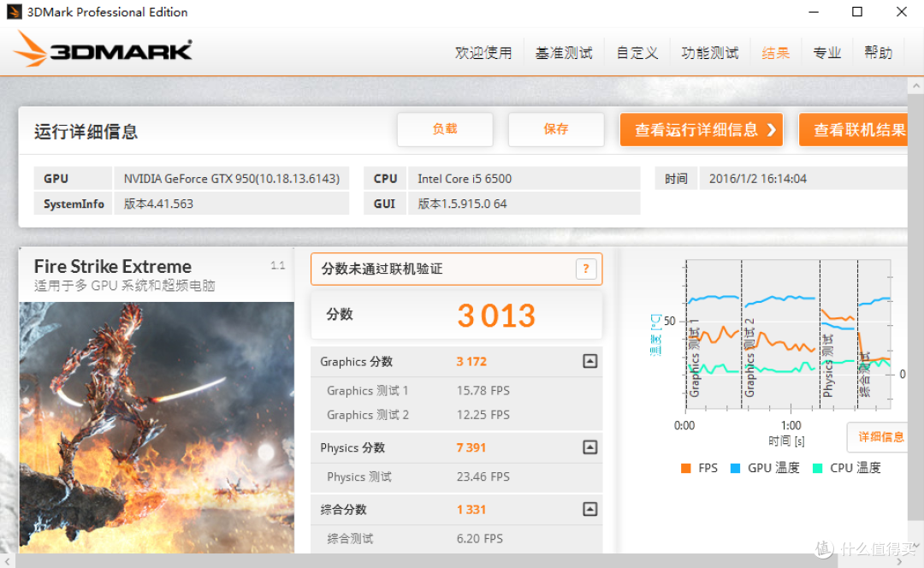
Task: Select the 结果 tab
Action: (x=775, y=53)
